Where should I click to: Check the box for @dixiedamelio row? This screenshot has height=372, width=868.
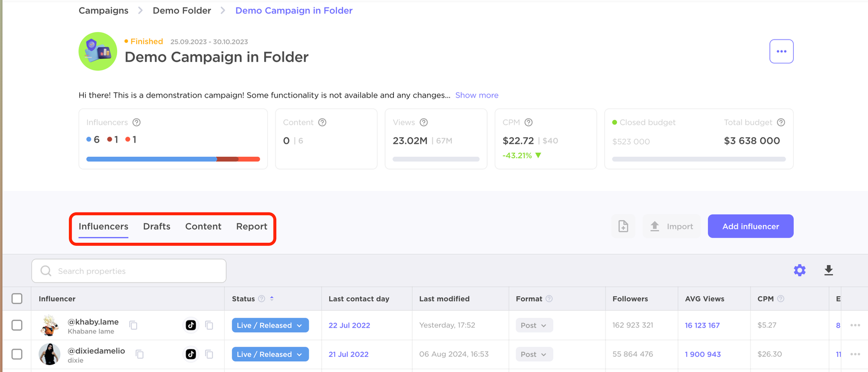point(17,354)
